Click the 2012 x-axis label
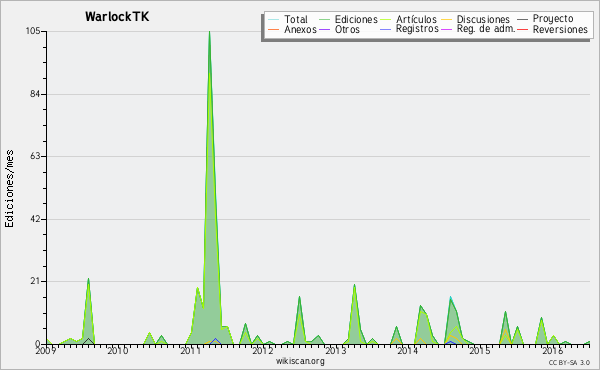This screenshot has height=370, width=600. click(262, 350)
